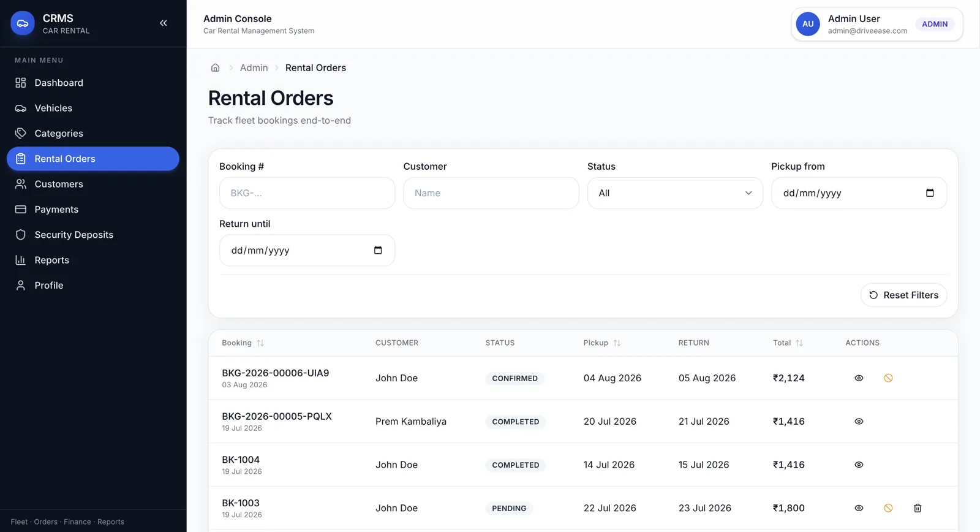This screenshot has width=980, height=532.
Task: View details of booking BKG-2026-00006-UIA9
Action: point(859,378)
